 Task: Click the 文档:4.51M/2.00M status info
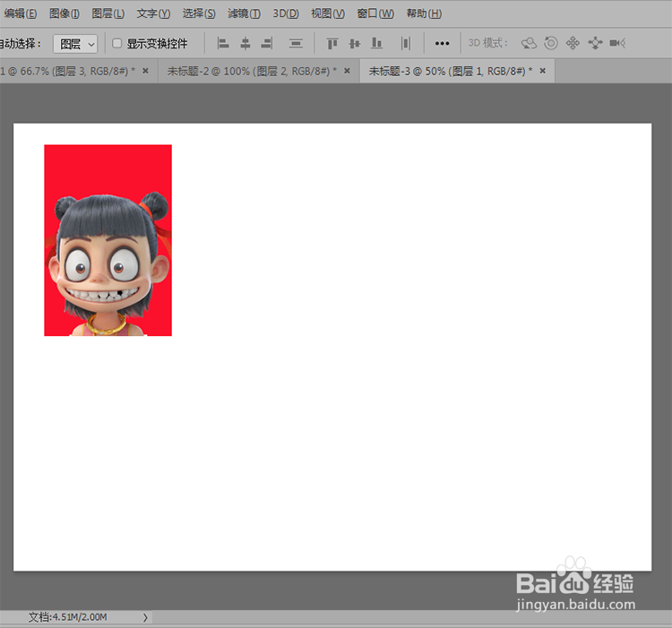(x=68, y=617)
